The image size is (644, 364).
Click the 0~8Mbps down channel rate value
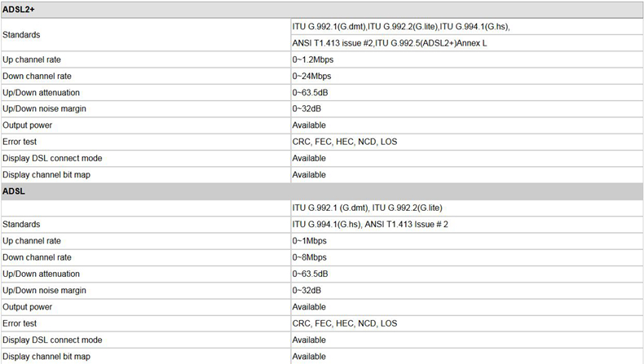(x=309, y=257)
